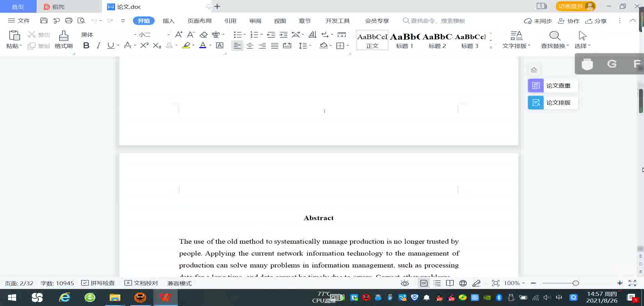Click the Abstract heading in the document
Image resolution: width=644 pixels, height=306 pixels.
coord(319,218)
